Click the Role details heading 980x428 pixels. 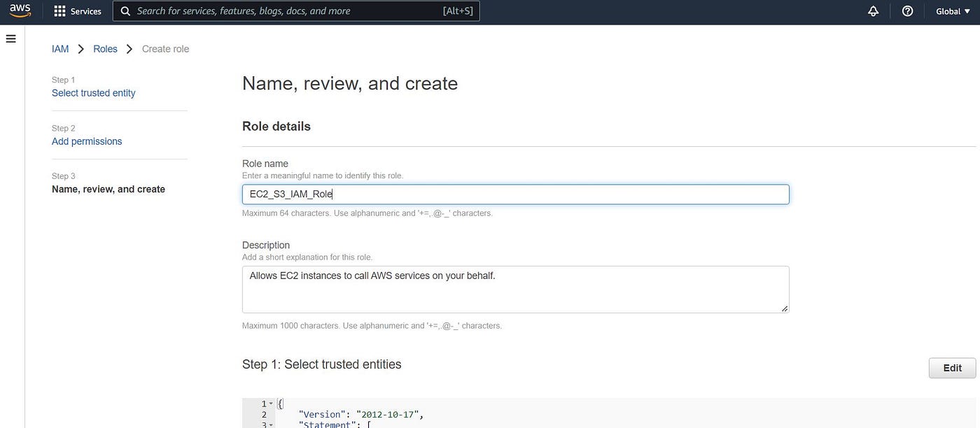pyautogui.click(x=276, y=127)
